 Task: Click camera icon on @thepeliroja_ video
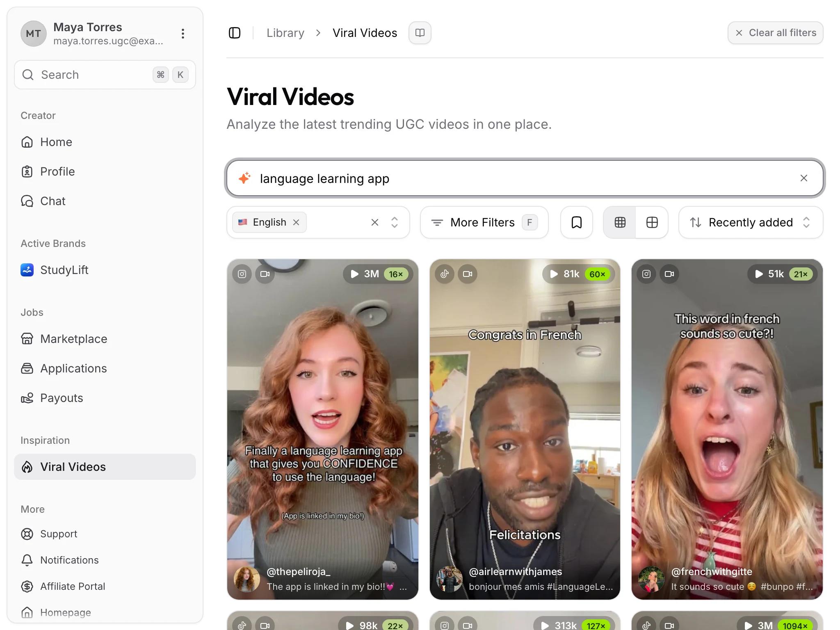click(265, 274)
